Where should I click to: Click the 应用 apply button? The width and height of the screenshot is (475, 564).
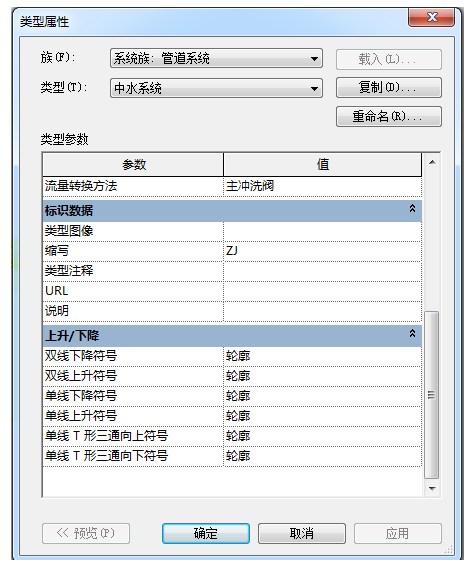click(x=398, y=533)
